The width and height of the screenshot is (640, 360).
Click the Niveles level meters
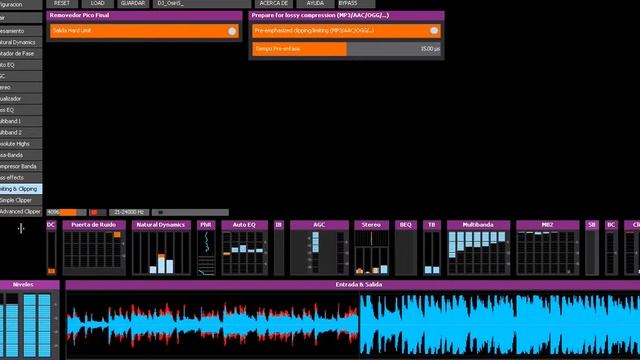[x=29, y=324]
